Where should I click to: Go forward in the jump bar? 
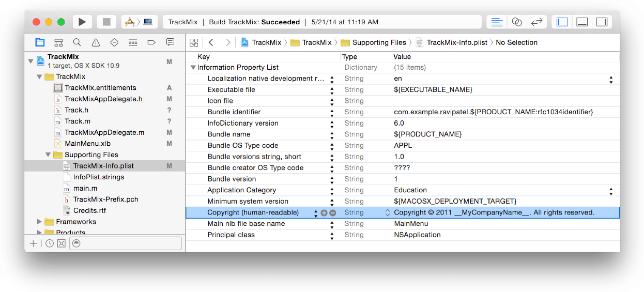click(x=228, y=42)
